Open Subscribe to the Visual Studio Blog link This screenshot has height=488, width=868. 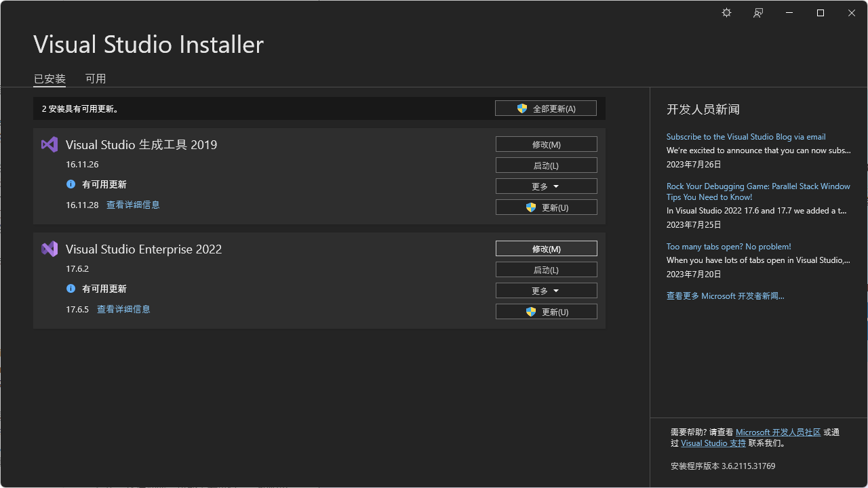tap(746, 137)
